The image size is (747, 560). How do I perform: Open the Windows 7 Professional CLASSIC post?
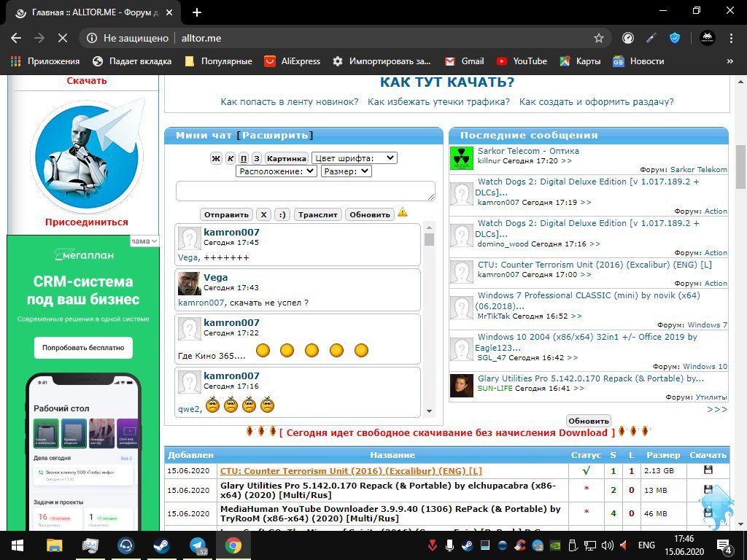tap(587, 300)
